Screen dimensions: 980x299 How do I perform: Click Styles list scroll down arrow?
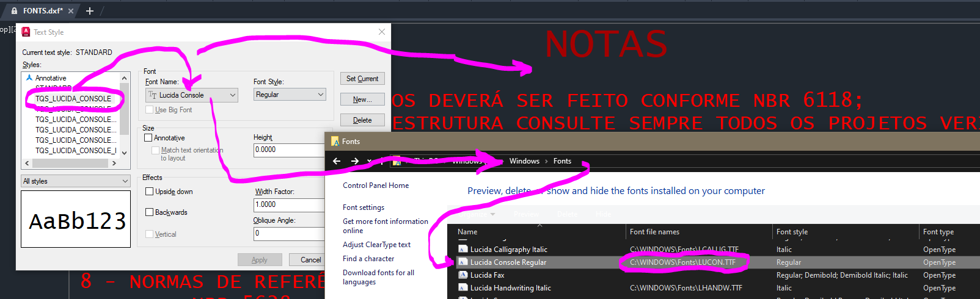pyautogui.click(x=125, y=153)
